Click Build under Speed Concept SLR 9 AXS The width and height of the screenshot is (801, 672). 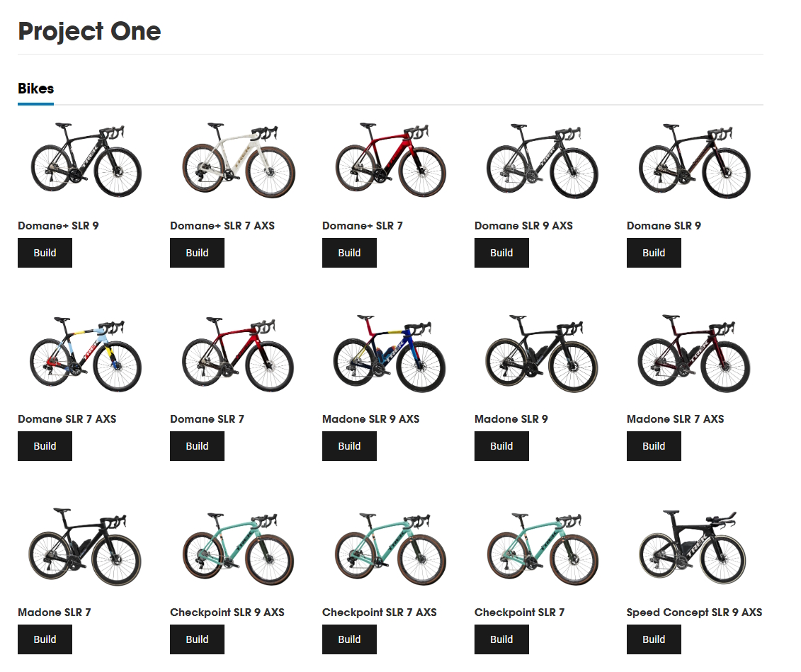(654, 639)
